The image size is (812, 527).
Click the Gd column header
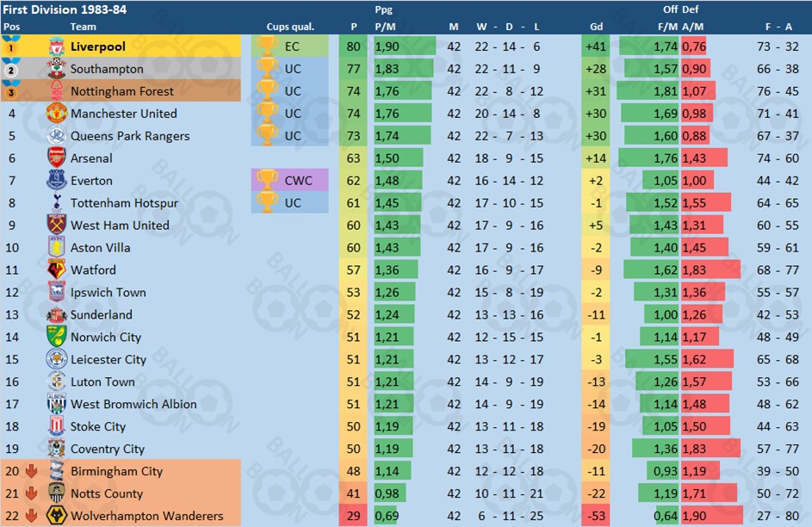tap(596, 27)
